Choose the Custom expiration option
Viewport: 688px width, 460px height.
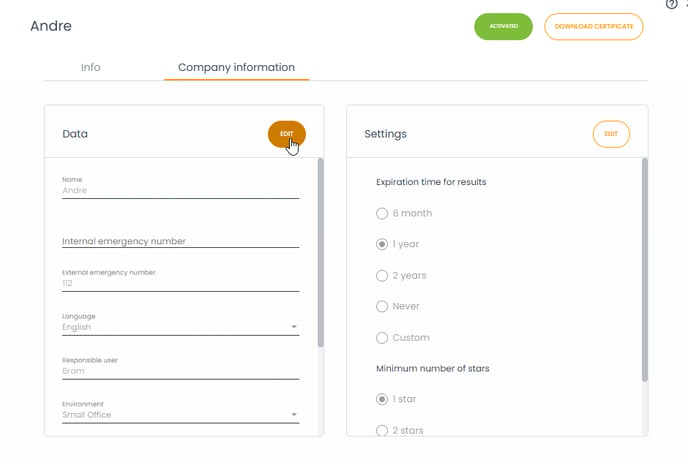click(381, 337)
